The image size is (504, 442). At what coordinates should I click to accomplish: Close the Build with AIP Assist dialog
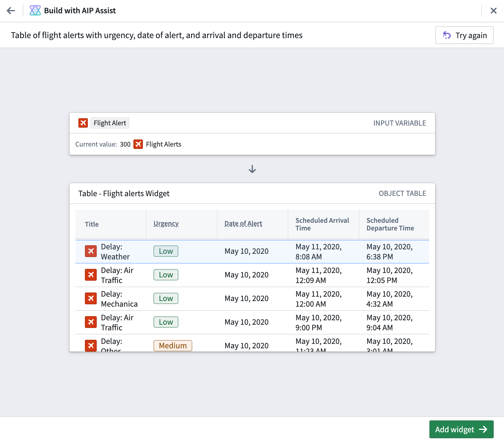(493, 11)
